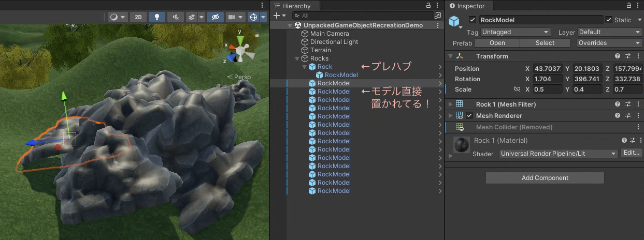This screenshot has width=644, height=240.
Task: Click the prefab Open button
Action: point(497,43)
